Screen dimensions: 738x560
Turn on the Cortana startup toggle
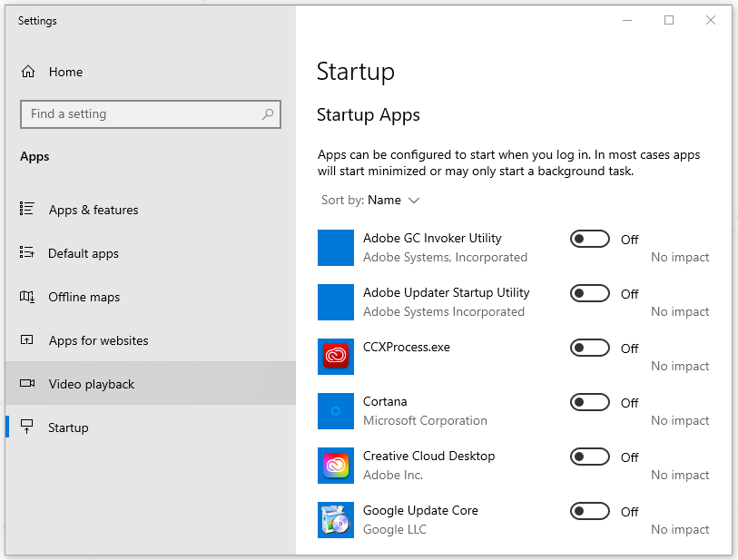pos(590,402)
